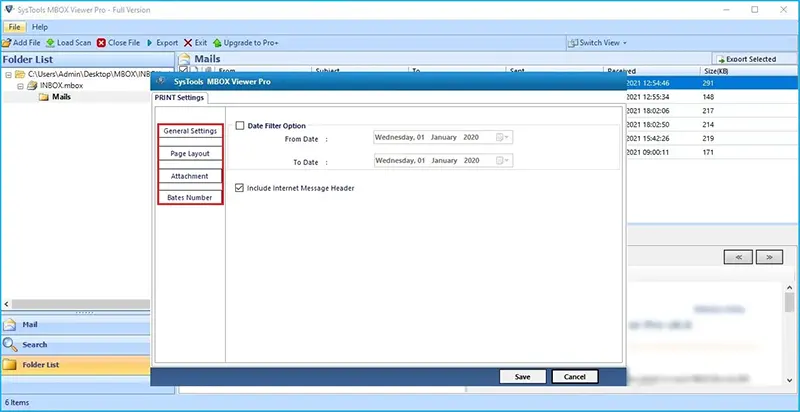
Task: Collapse the C:\Users\Admin tree node
Action: click(8, 74)
